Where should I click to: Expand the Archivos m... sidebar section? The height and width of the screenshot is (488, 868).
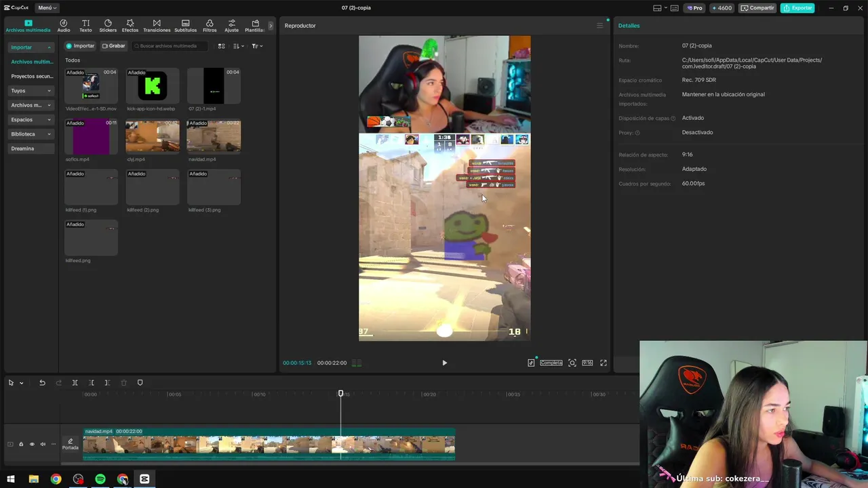pyautogui.click(x=31, y=105)
